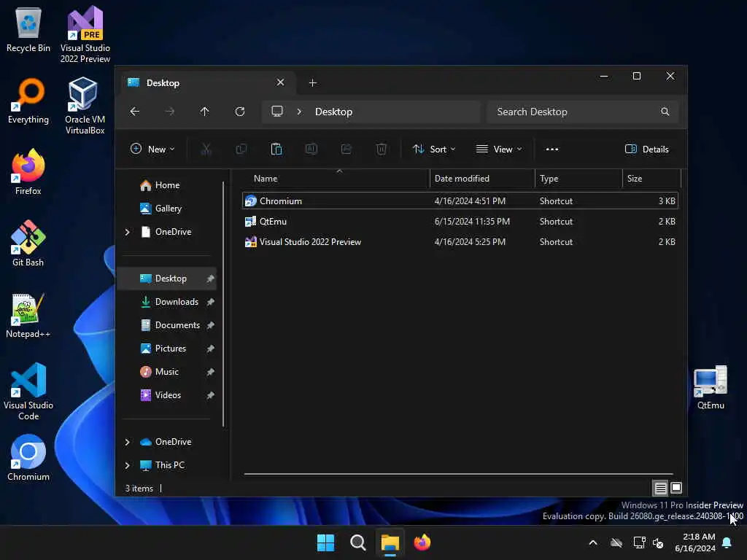Select Notepad++ desktop shortcut

click(28, 315)
